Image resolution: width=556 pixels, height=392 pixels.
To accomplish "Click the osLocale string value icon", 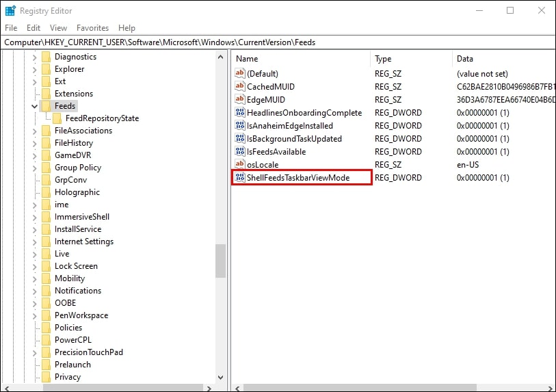I will point(240,164).
